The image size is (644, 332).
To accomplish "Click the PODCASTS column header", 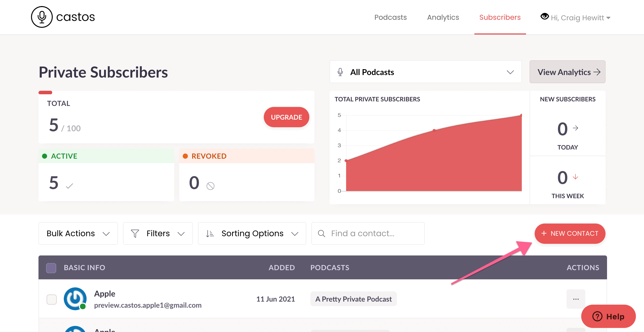I will click(330, 268).
